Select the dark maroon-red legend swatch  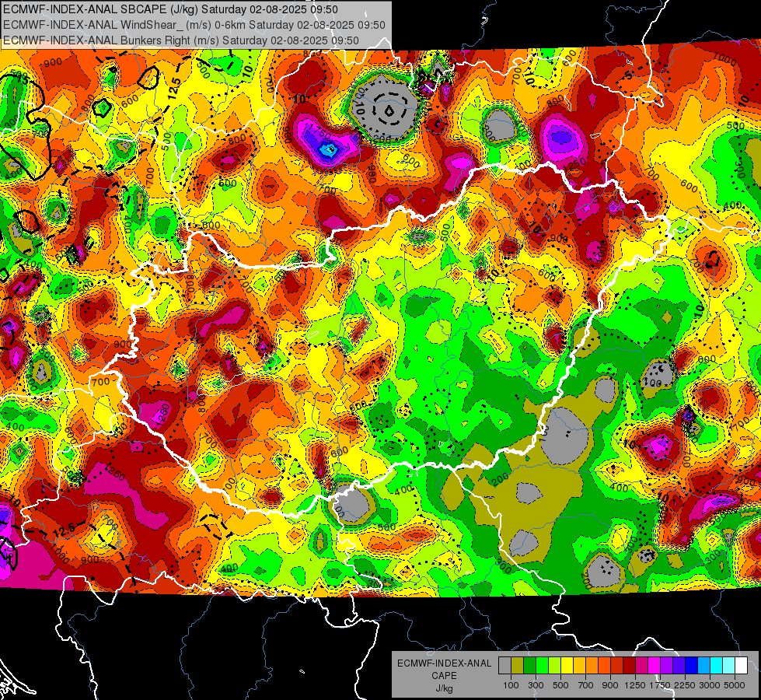630,666
